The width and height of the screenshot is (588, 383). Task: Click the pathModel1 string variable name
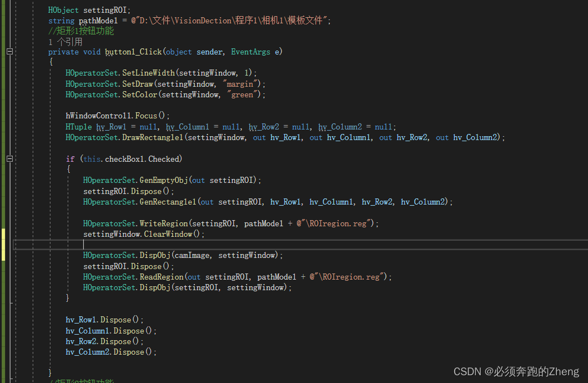[x=98, y=21]
